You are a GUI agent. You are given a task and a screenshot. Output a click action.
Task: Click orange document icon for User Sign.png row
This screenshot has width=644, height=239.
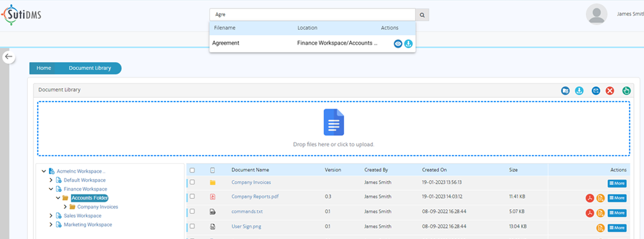[x=600, y=228]
